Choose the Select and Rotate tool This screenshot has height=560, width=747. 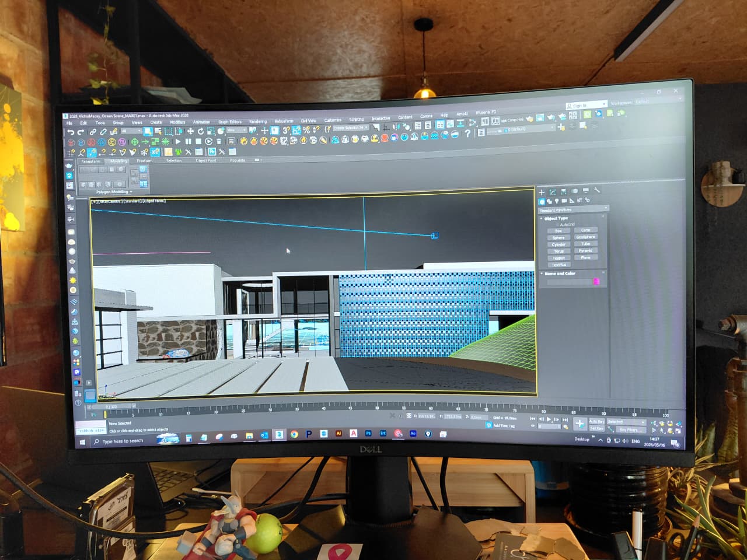tap(200, 131)
